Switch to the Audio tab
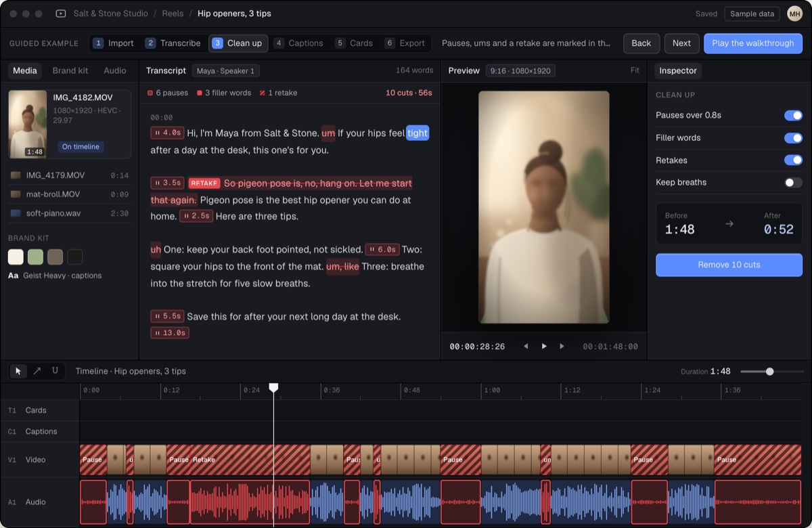 click(115, 70)
